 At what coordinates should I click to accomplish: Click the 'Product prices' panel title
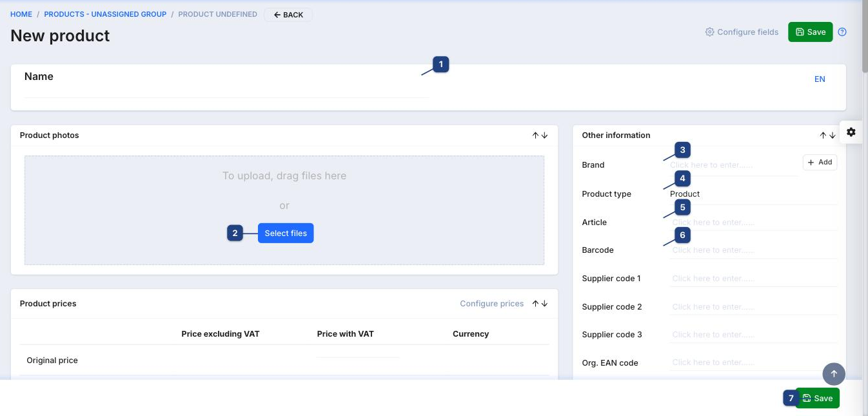48,304
